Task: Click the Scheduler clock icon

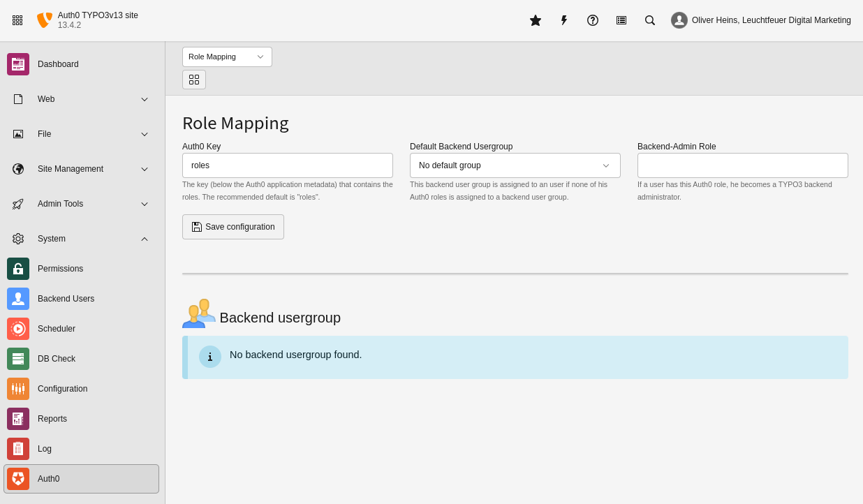Action: pos(18,329)
